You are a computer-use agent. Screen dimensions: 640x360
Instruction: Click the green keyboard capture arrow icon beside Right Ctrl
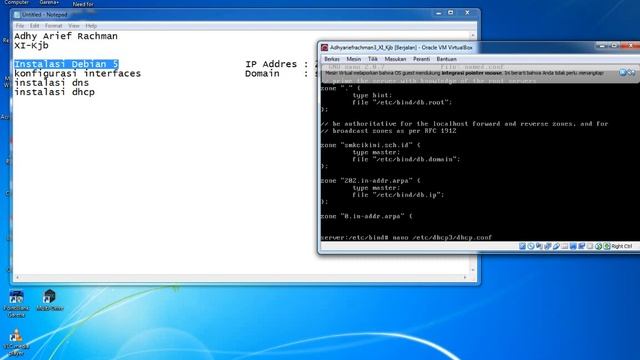coord(607,246)
